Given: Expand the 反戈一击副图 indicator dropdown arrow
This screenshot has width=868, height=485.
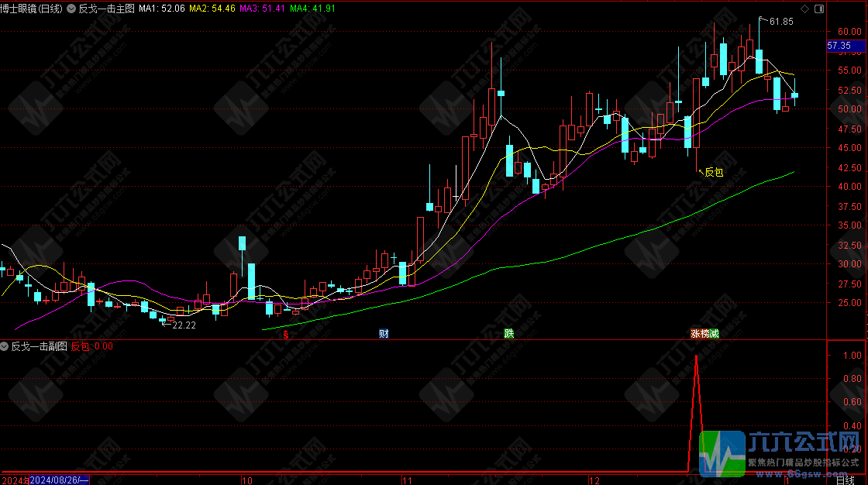Looking at the screenshot, I should pyautogui.click(x=5, y=346).
